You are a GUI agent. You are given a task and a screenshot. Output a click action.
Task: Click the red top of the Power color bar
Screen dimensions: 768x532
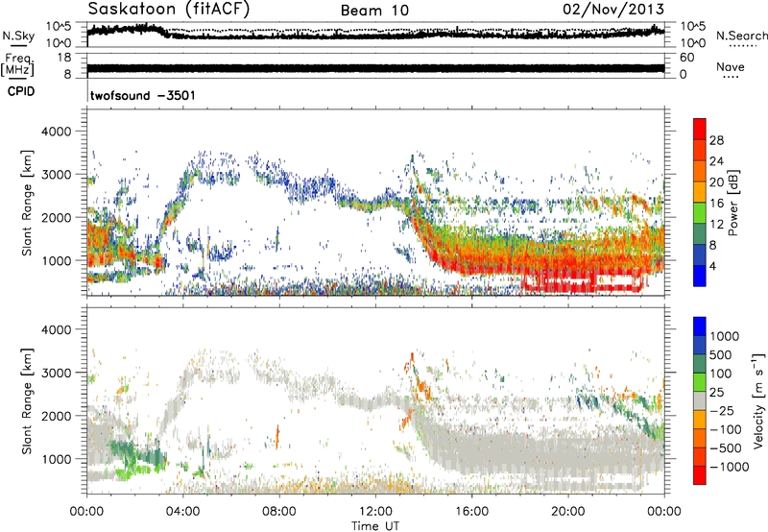[x=700, y=129]
